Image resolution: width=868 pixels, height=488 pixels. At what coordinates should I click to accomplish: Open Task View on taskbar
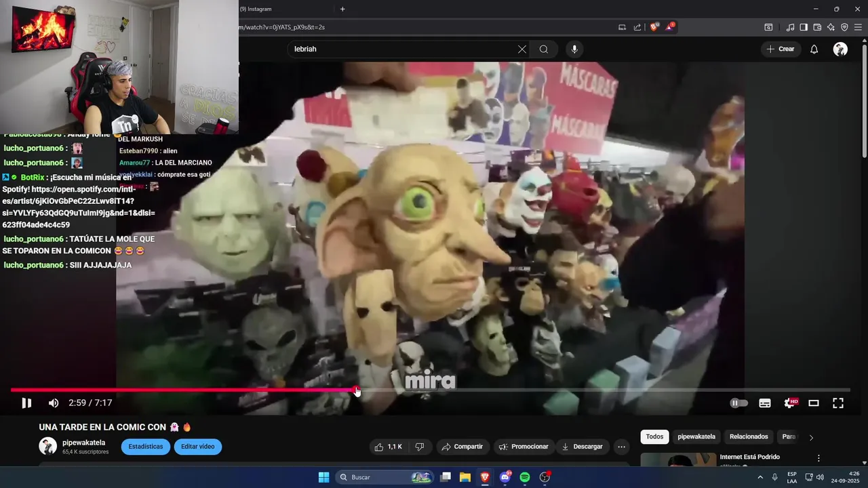pyautogui.click(x=446, y=477)
